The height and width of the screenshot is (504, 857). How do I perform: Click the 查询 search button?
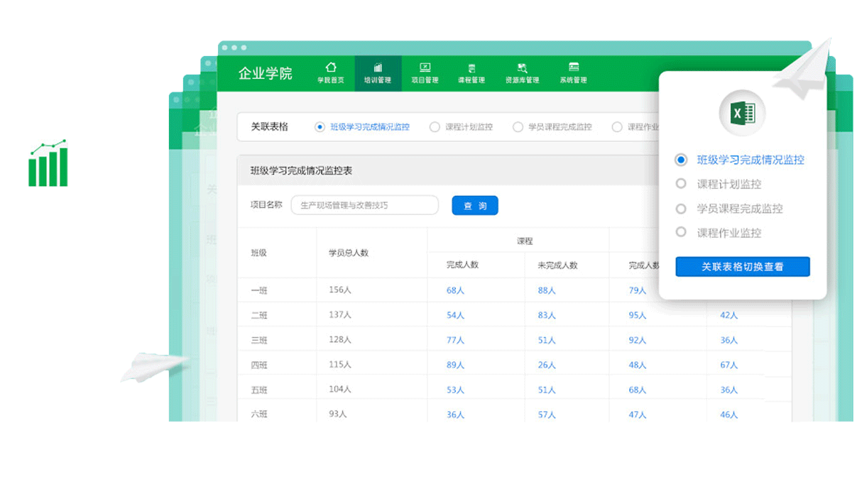[474, 205]
